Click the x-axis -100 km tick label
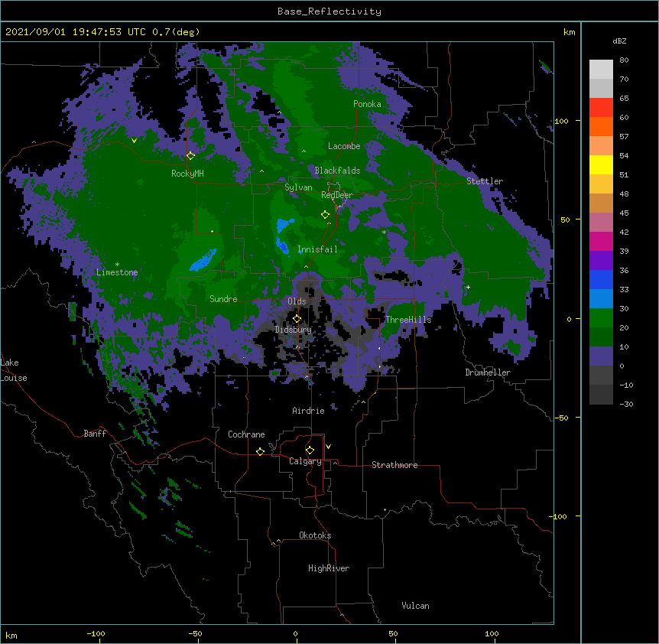The image size is (659, 644). coord(96,633)
